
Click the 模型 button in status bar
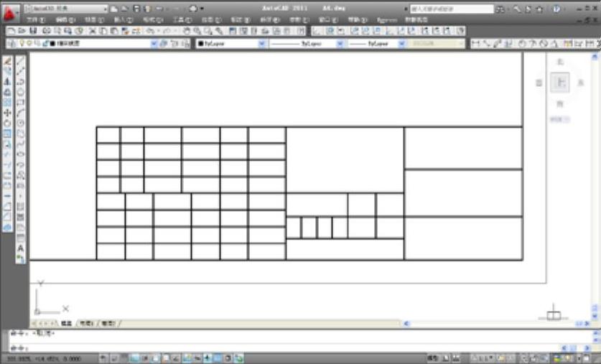[432, 359]
